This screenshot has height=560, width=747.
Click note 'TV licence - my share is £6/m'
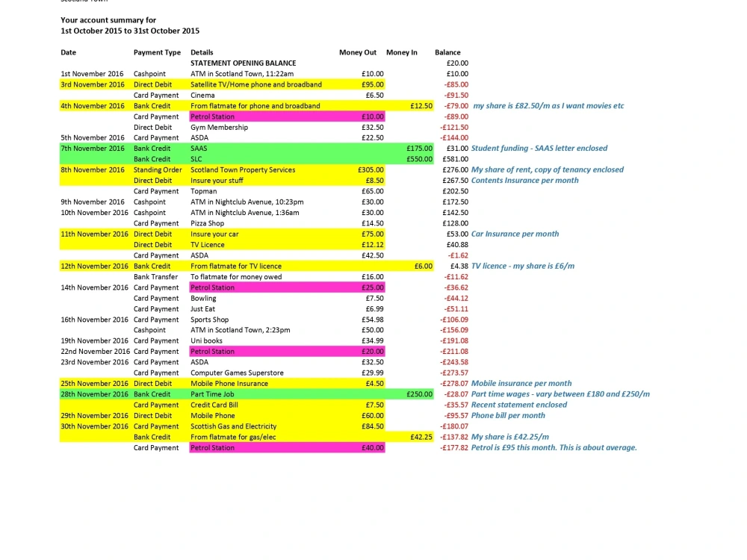click(x=523, y=266)
